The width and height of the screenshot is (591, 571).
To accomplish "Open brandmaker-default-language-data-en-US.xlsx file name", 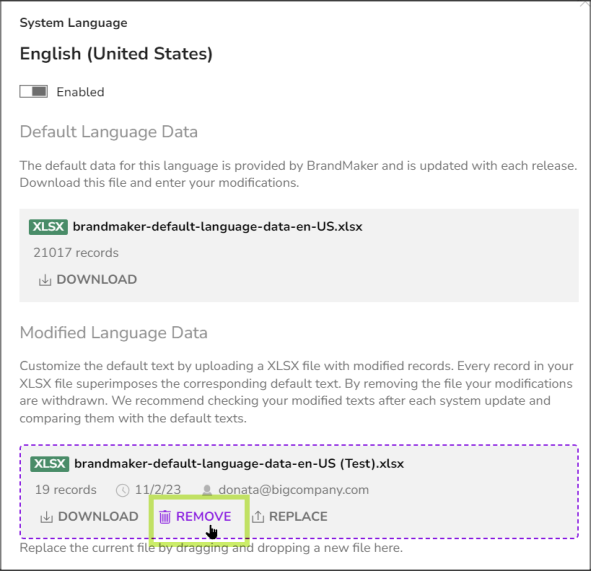I will click(217, 227).
